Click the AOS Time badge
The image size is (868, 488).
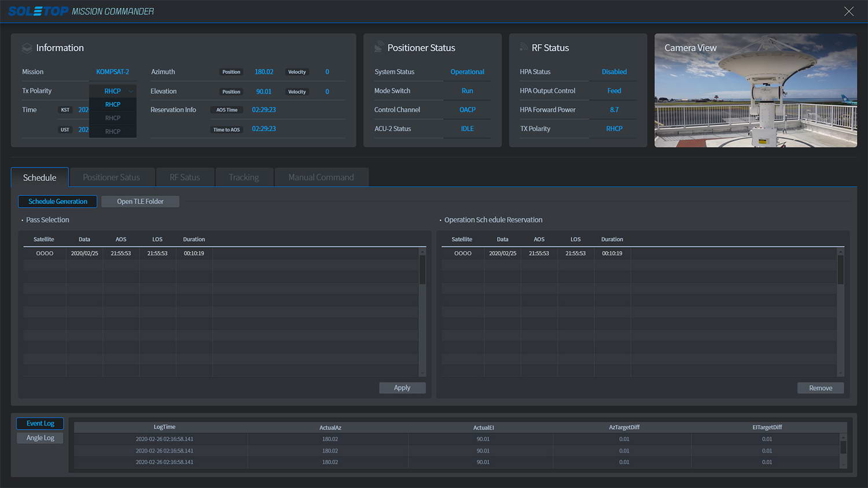point(227,110)
